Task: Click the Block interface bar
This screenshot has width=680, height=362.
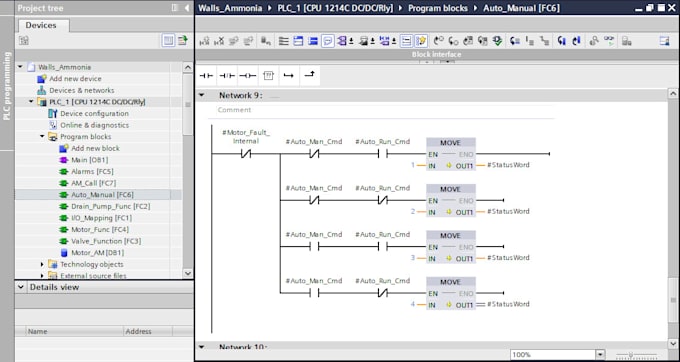Action: 436,54
